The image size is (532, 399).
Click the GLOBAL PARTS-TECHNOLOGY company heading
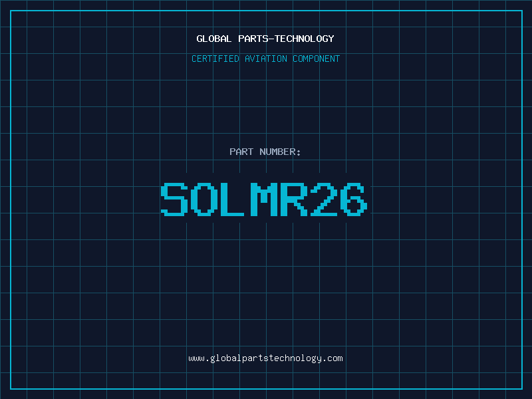[x=265, y=39]
